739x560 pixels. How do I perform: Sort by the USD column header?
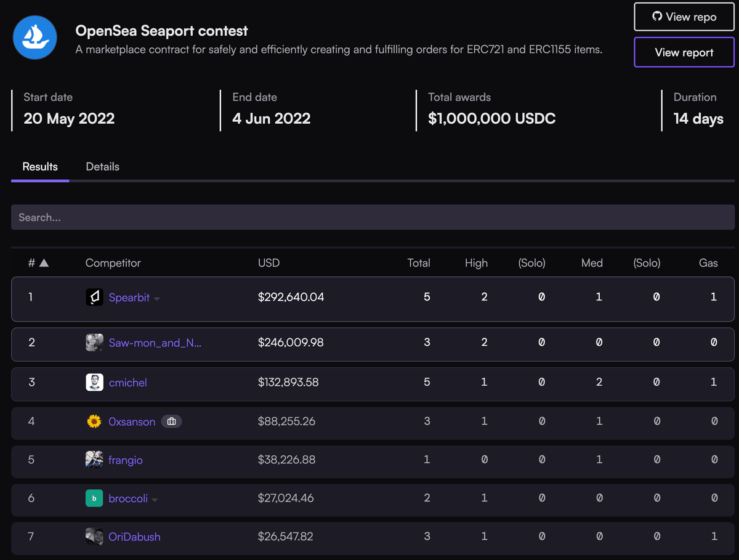click(x=269, y=263)
